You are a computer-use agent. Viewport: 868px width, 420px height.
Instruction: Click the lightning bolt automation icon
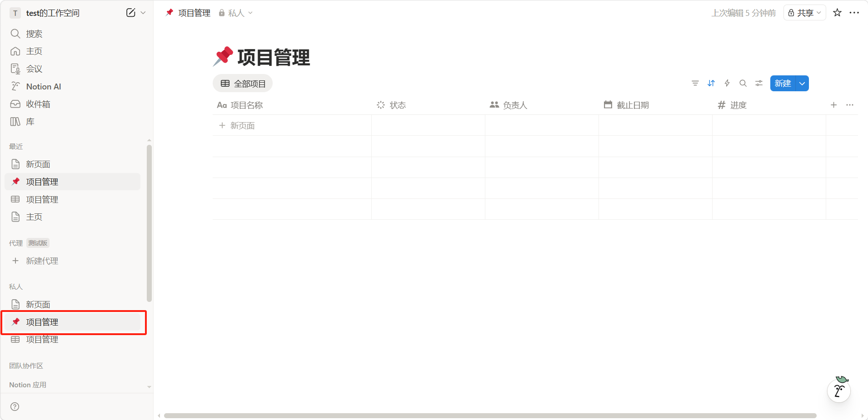point(727,83)
